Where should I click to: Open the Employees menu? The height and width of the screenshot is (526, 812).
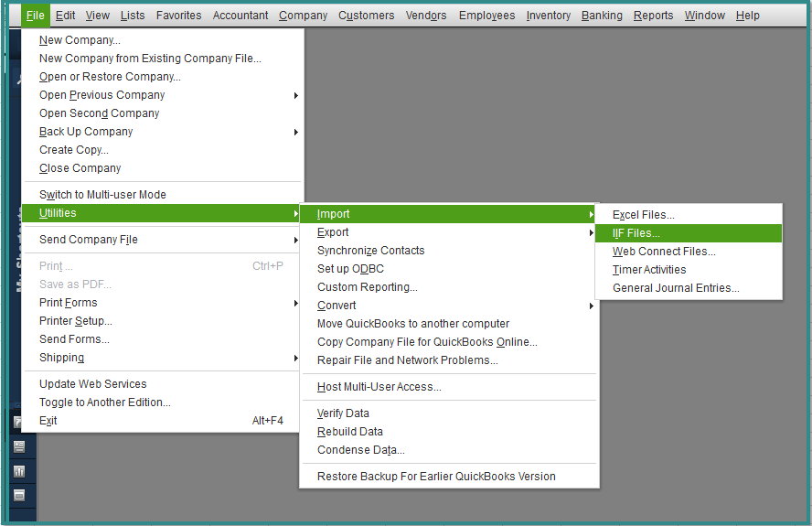tap(486, 16)
